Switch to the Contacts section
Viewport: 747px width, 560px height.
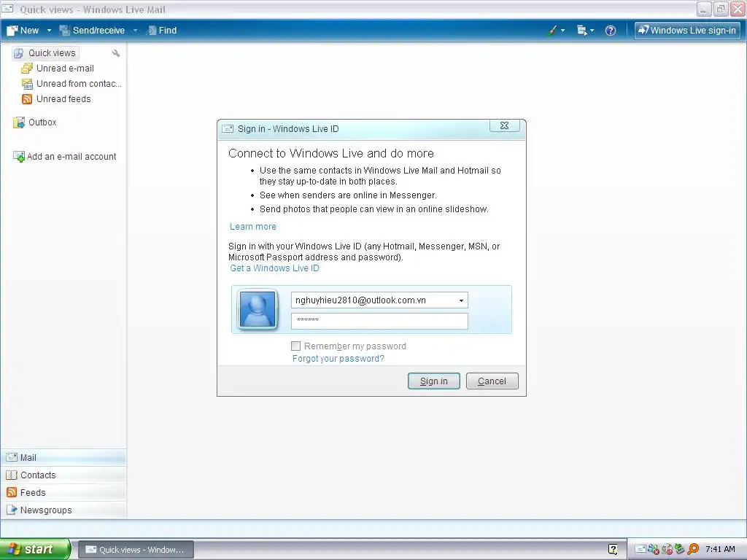63,475
